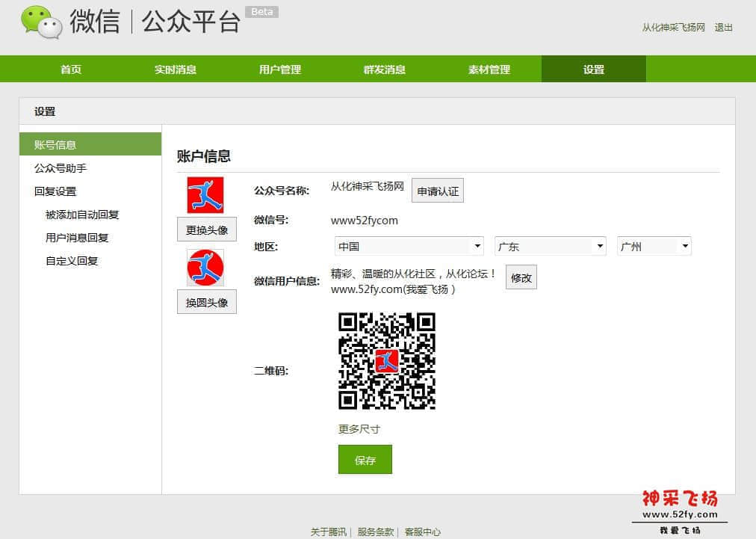Click the green 保存 button

(365, 459)
